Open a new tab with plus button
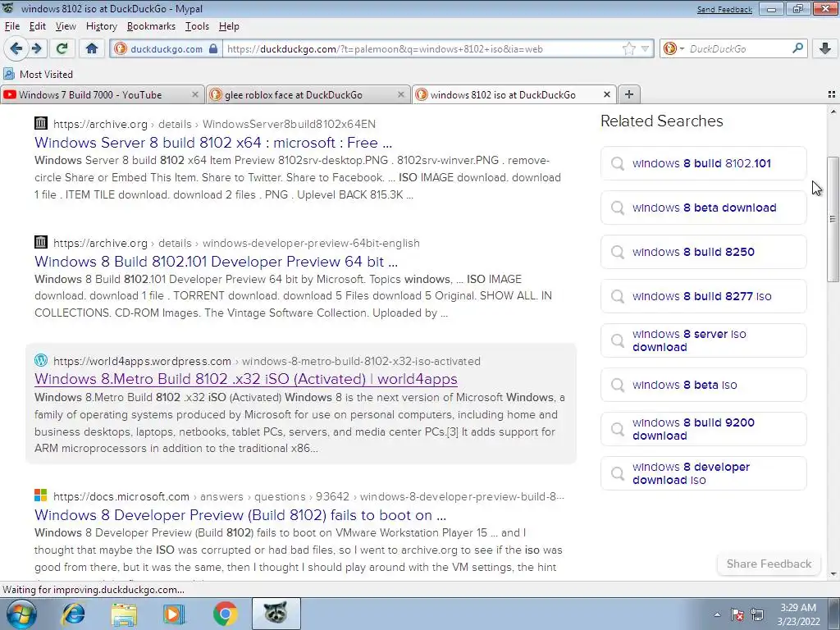840x630 pixels. (x=629, y=94)
